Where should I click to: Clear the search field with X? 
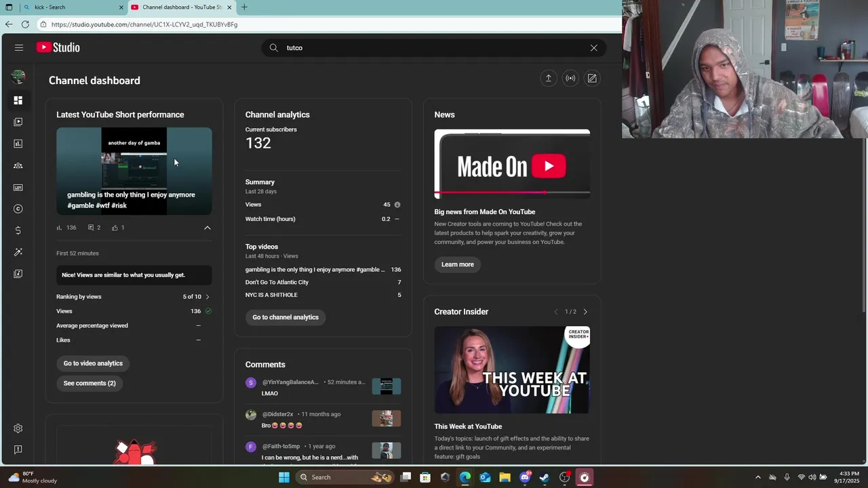pyautogui.click(x=594, y=47)
